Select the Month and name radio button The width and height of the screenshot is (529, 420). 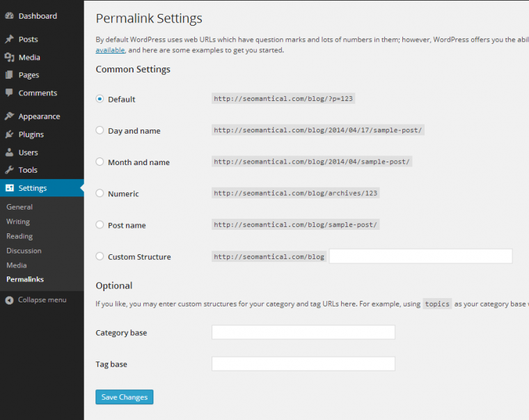pos(100,162)
